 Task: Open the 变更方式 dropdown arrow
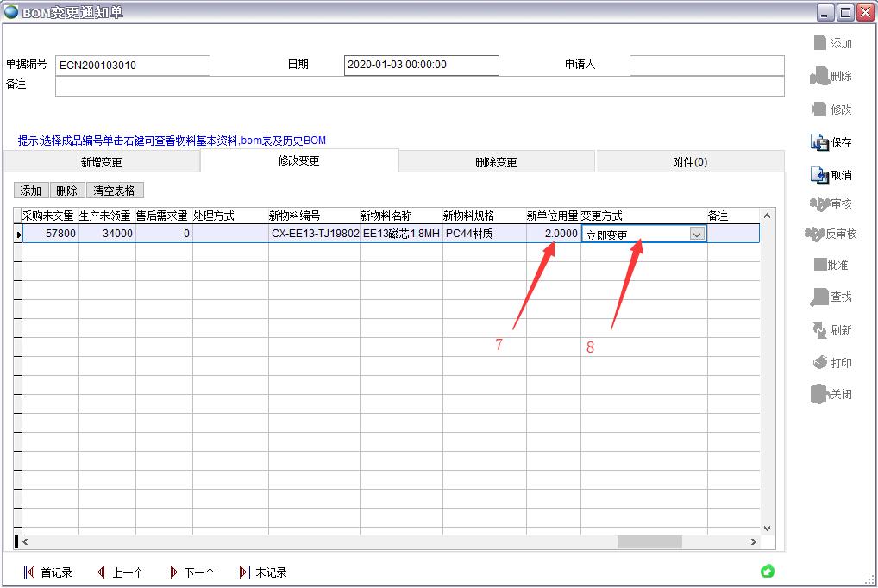click(x=697, y=234)
